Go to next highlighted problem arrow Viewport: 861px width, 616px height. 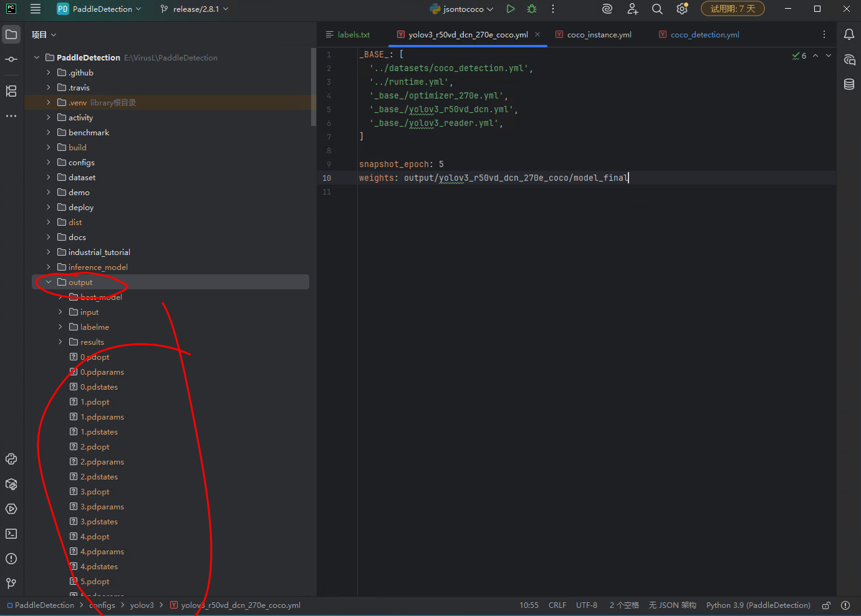[x=829, y=55]
